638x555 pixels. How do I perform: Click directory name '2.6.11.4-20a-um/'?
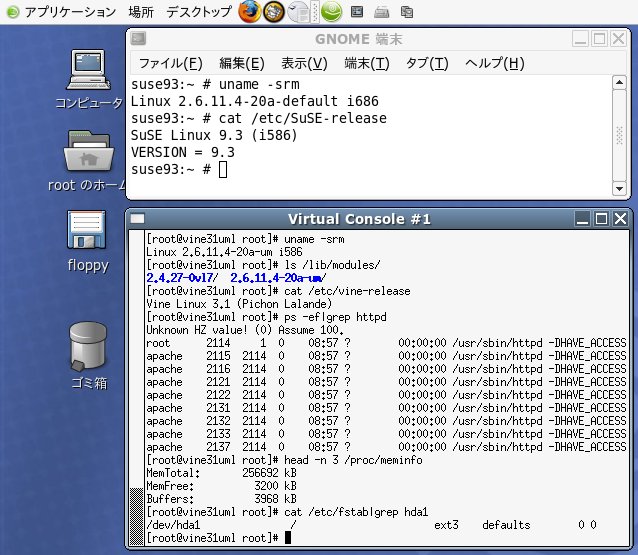[278, 278]
